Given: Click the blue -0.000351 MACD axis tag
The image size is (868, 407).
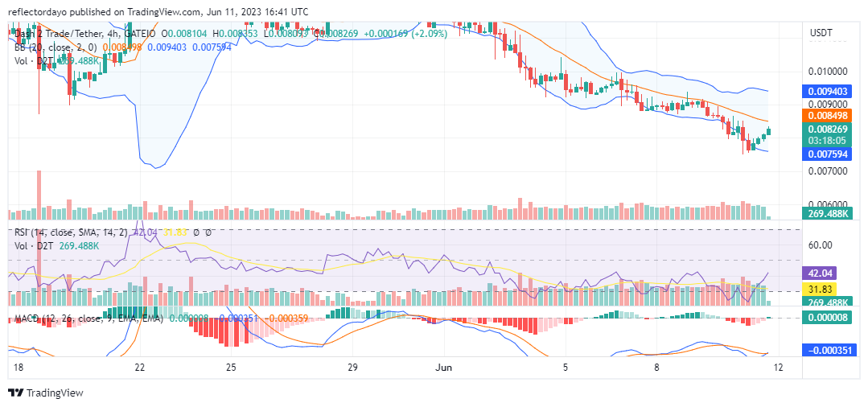Looking at the screenshot, I should [x=830, y=351].
